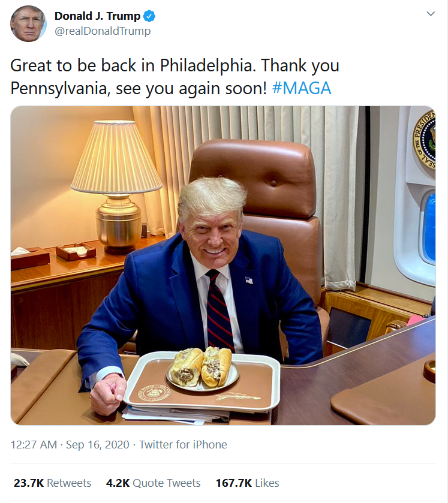
Task: Open the Donald J. Trump display name
Action: 97,16
